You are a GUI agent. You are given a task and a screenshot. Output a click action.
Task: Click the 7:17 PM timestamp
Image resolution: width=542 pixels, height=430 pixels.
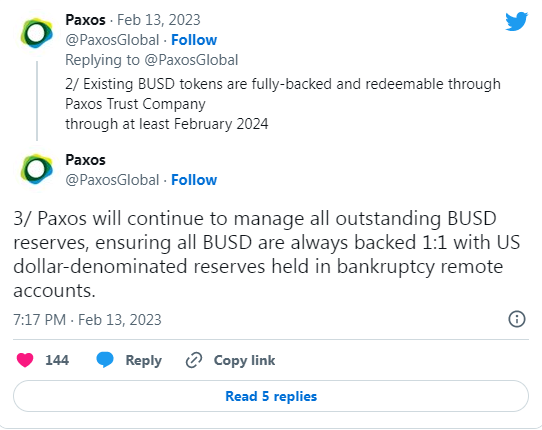pyautogui.click(x=39, y=320)
